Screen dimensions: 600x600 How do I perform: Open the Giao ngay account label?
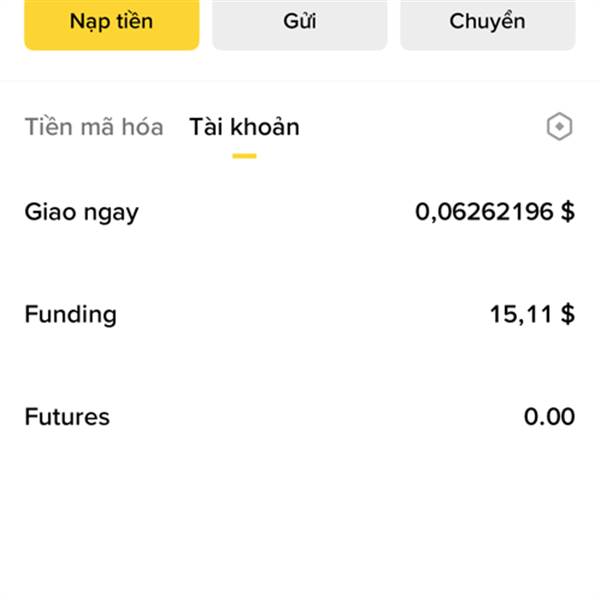click(x=81, y=212)
